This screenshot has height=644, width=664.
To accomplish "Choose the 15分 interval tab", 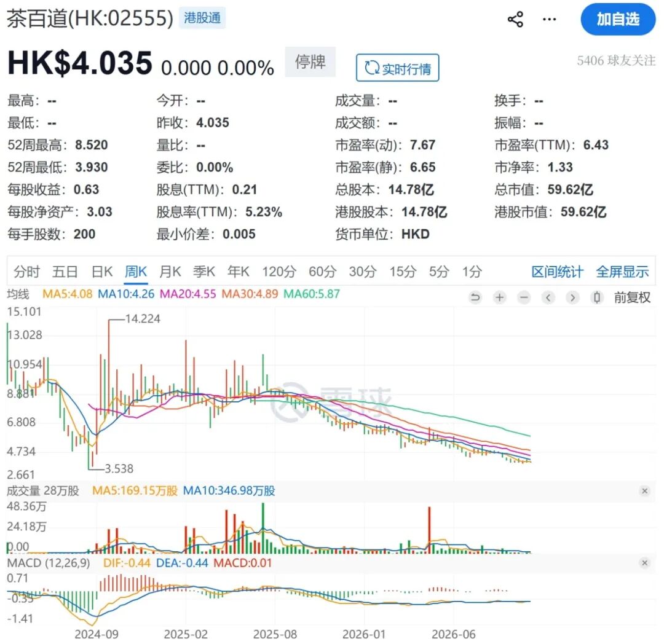I will pos(403,272).
